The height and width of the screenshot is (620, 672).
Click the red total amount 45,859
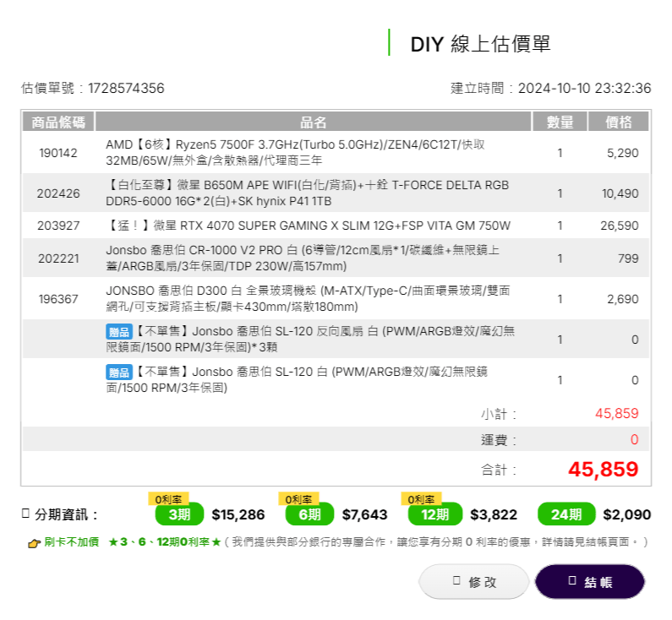click(x=603, y=470)
